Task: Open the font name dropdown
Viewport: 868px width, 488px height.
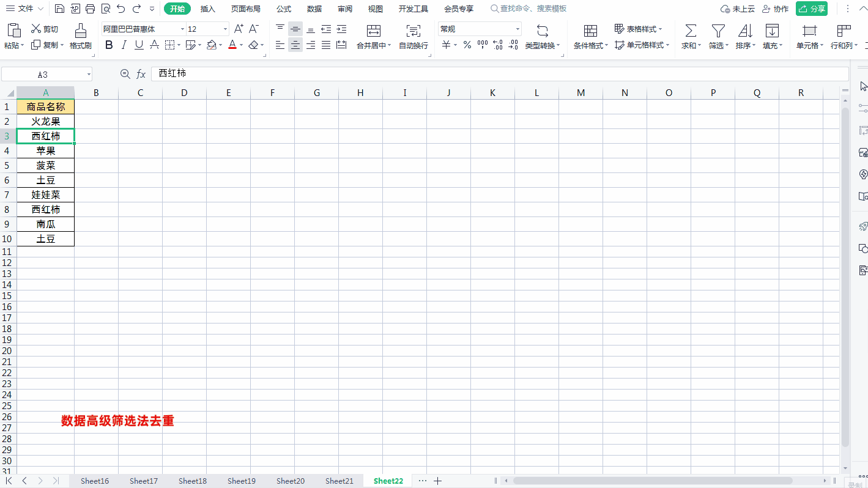Action: click(182, 29)
